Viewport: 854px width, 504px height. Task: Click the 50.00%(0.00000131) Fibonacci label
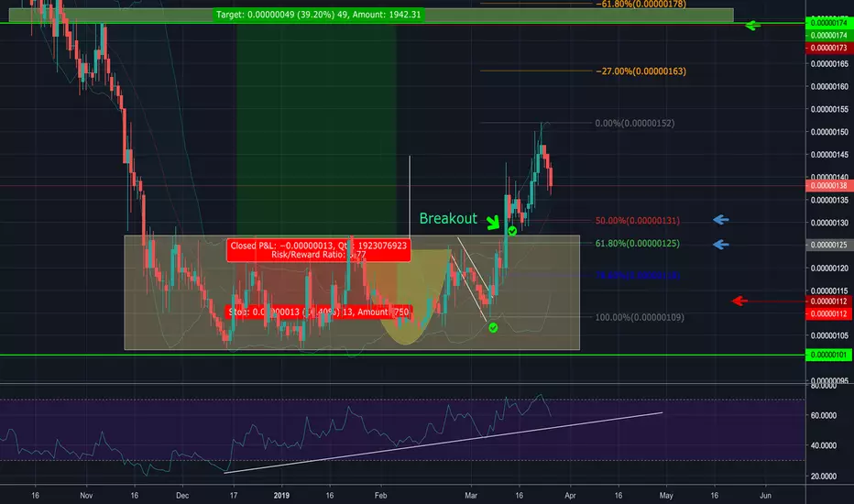coord(637,221)
